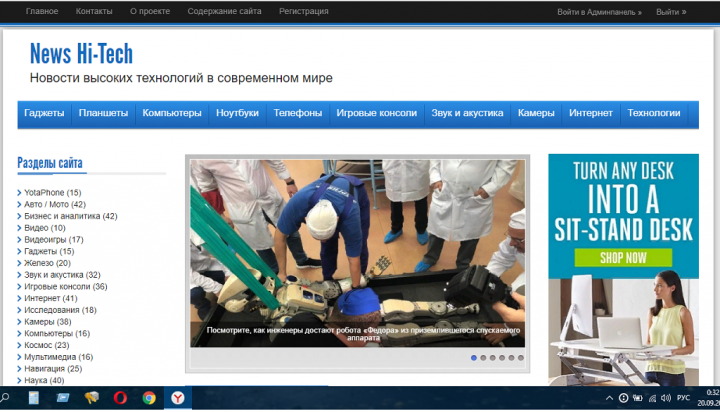
Task: Open Видеоигры (17) sidebar category
Action: pos(54,239)
